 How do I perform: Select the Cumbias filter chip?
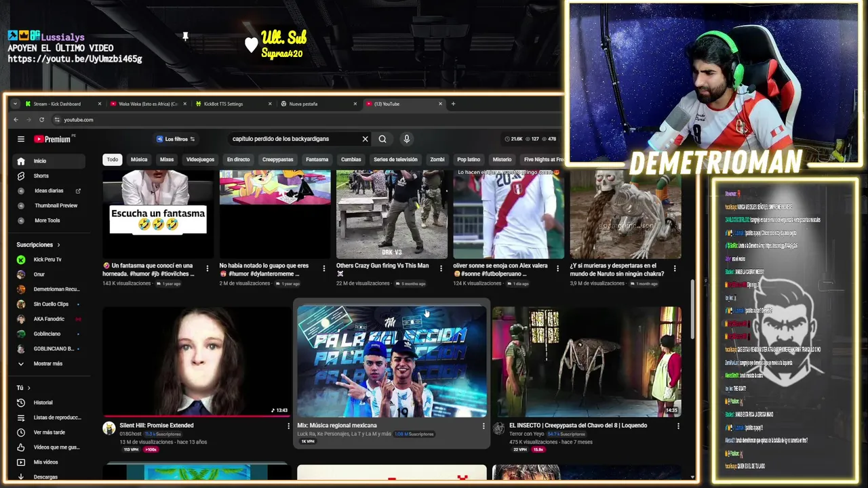(x=351, y=159)
